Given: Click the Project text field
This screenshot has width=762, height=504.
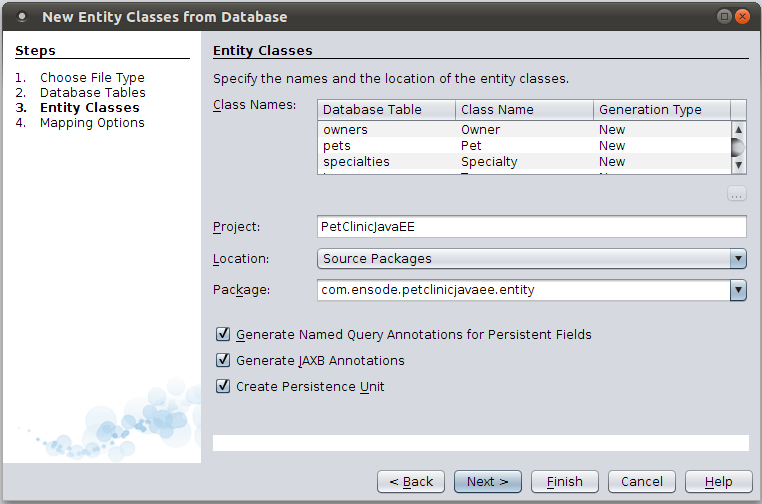Looking at the screenshot, I should coord(531,226).
